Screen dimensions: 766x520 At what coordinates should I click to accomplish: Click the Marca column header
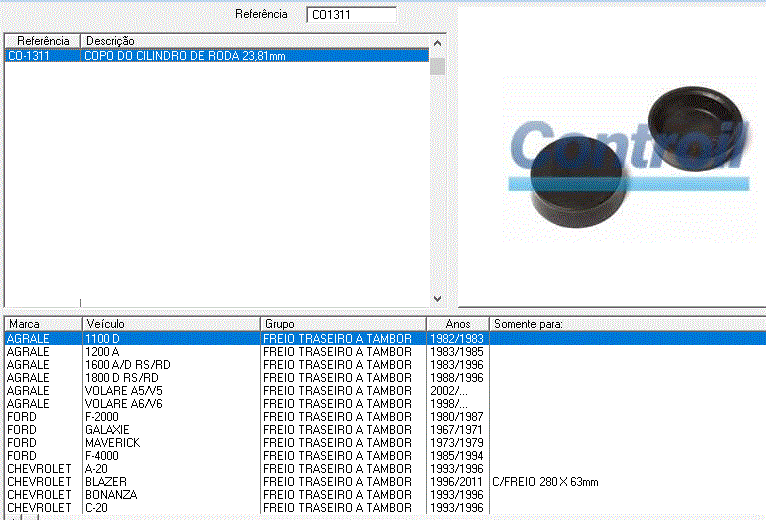pos(42,324)
